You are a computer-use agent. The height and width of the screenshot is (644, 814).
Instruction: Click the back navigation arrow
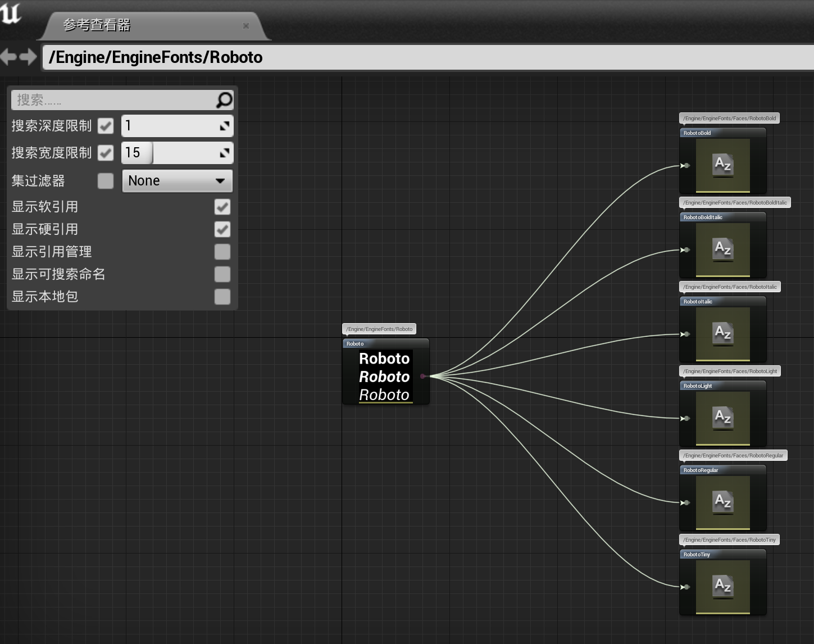[8, 56]
